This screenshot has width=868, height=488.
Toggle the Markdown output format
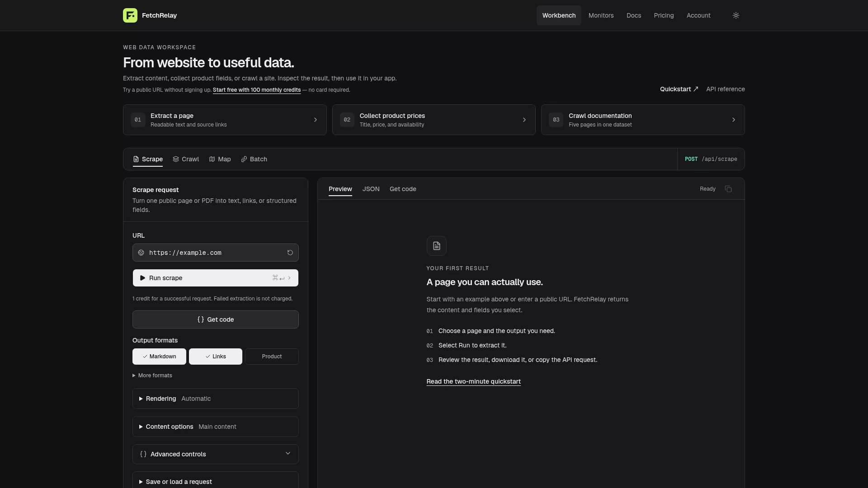tap(159, 357)
